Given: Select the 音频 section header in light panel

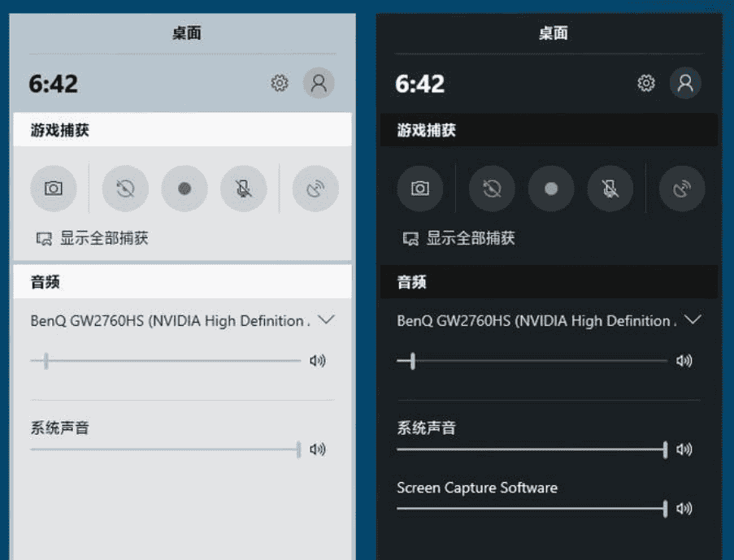Looking at the screenshot, I should 46,283.
